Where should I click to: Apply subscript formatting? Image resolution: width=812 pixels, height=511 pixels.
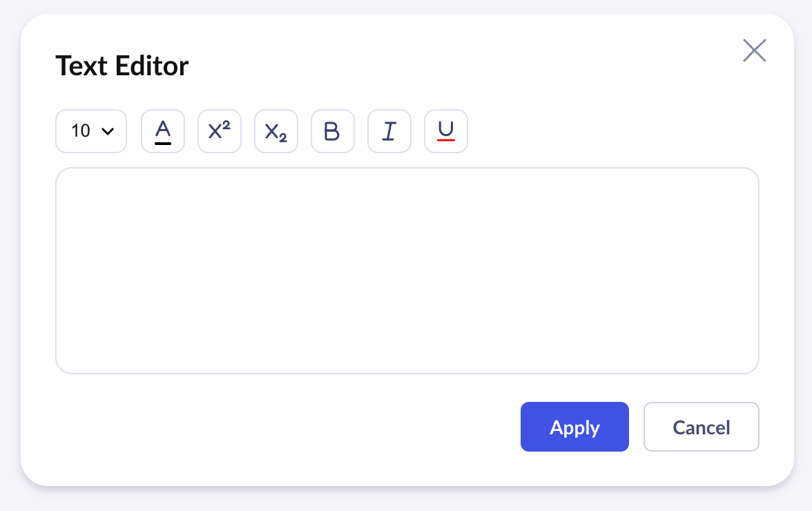click(x=276, y=131)
